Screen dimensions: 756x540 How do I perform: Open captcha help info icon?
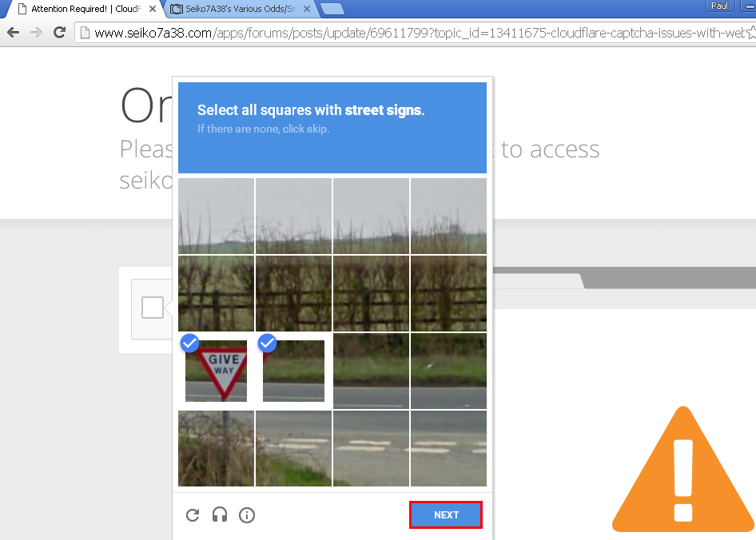click(x=247, y=515)
